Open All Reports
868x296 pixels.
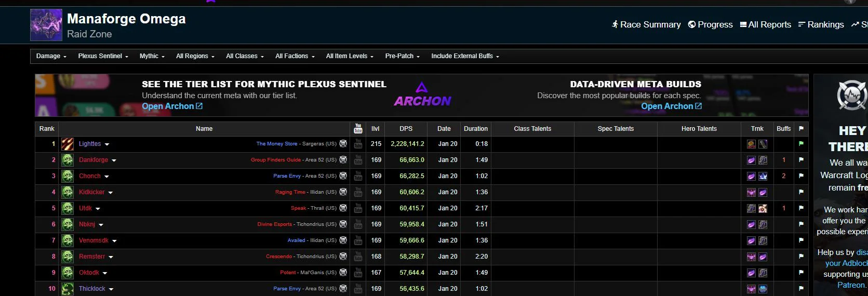tap(766, 24)
